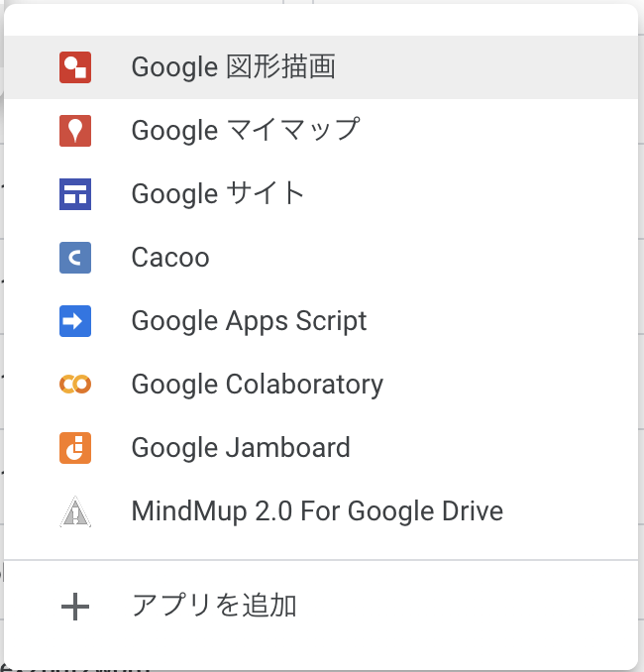
Task: Click the Google サイト blue layout icon
Action: click(x=75, y=194)
